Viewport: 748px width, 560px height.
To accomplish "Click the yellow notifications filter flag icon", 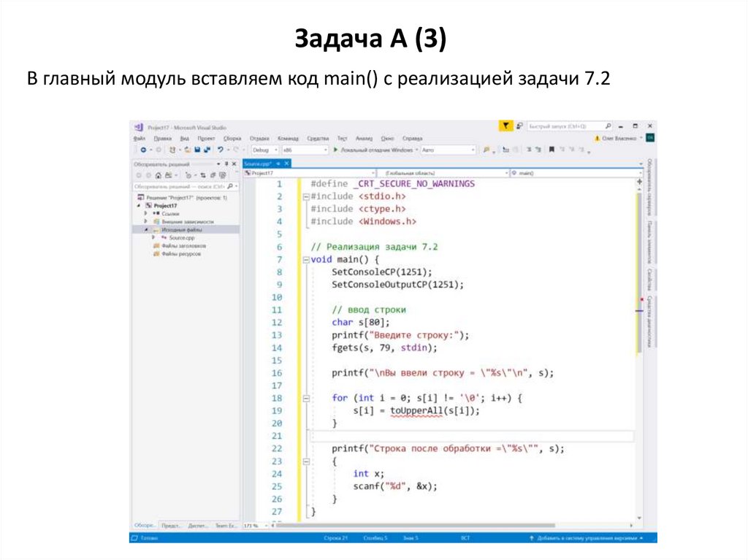I will click(505, 126).
